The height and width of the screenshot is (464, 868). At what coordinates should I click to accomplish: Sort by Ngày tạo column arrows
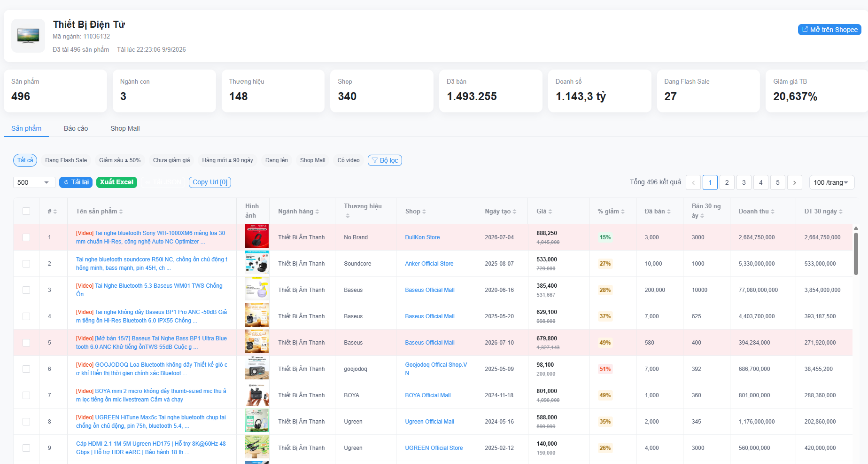514,212
